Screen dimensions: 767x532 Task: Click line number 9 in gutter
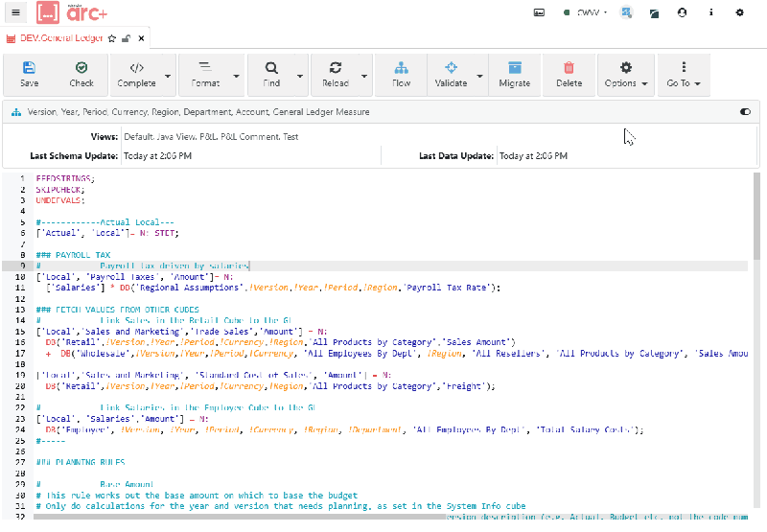(x=22, y=266)
